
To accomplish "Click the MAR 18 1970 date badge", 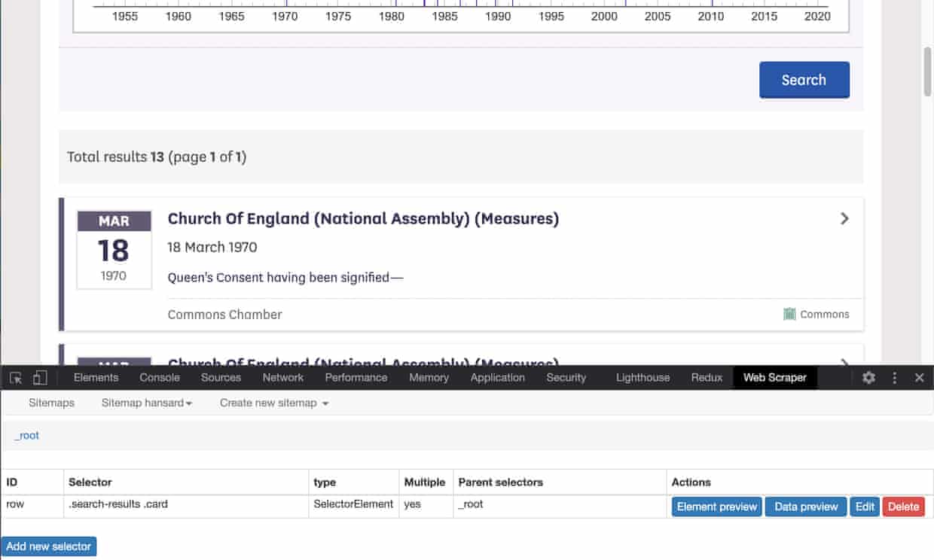I will [114, 249].
